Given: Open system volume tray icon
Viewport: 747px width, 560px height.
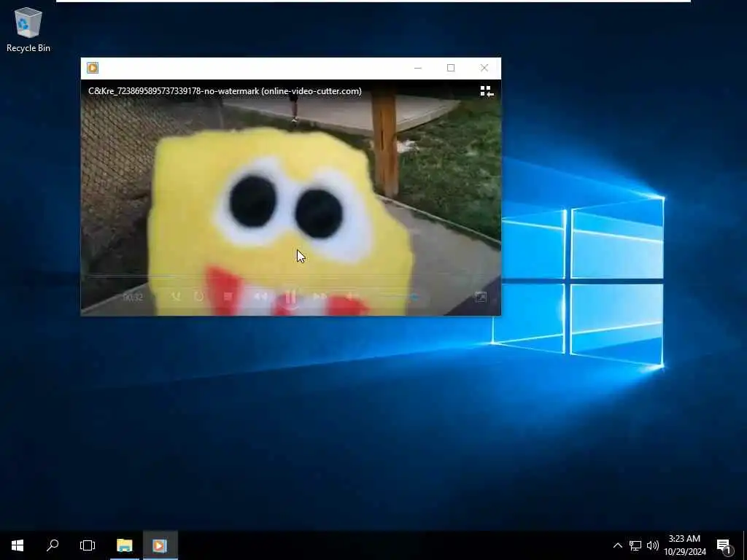Looking at the screenshot, I should point(653,545).
